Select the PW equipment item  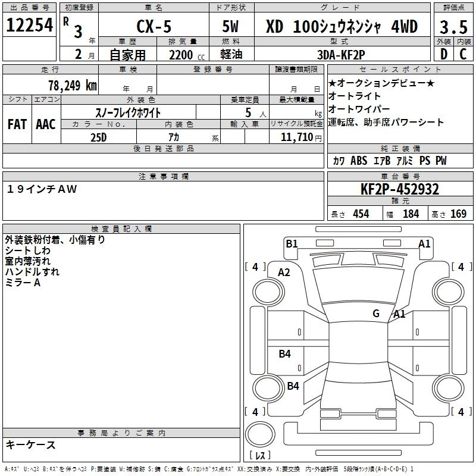point(441,161)
